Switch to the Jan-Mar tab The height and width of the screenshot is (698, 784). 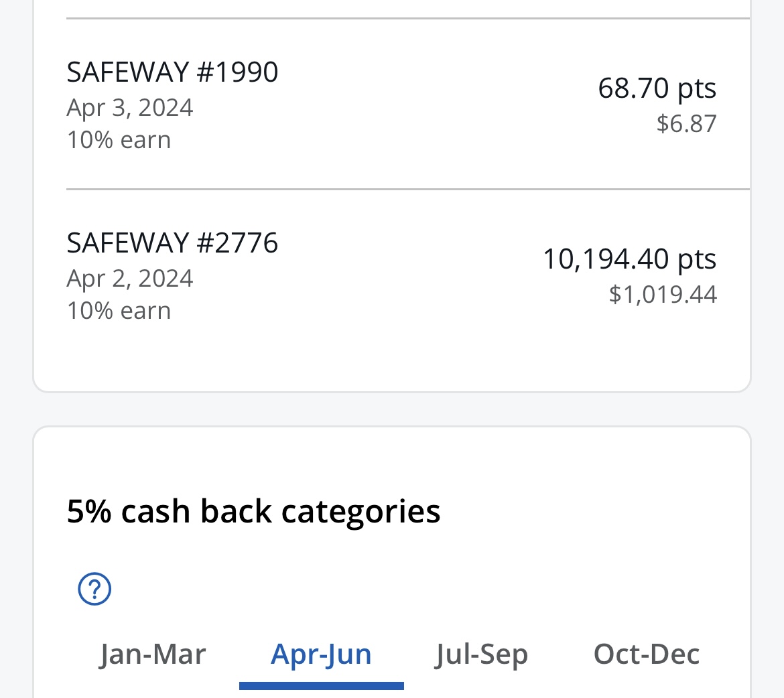153,654
